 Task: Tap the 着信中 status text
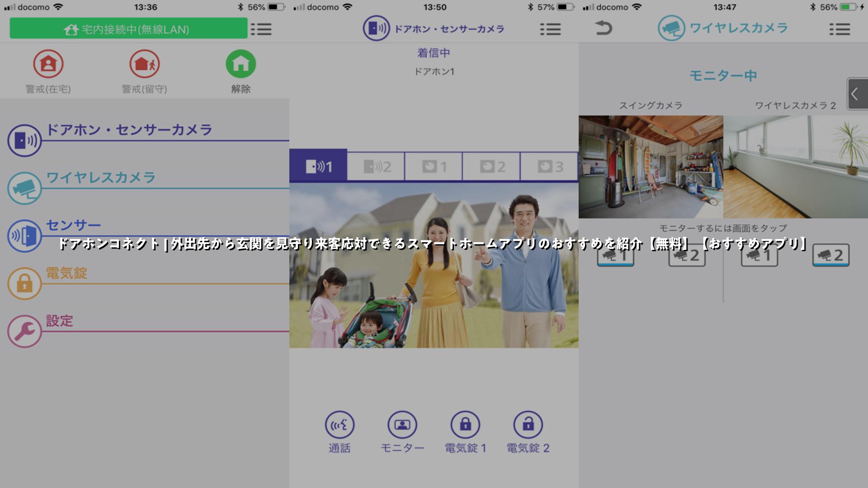[x=434, y=53]
